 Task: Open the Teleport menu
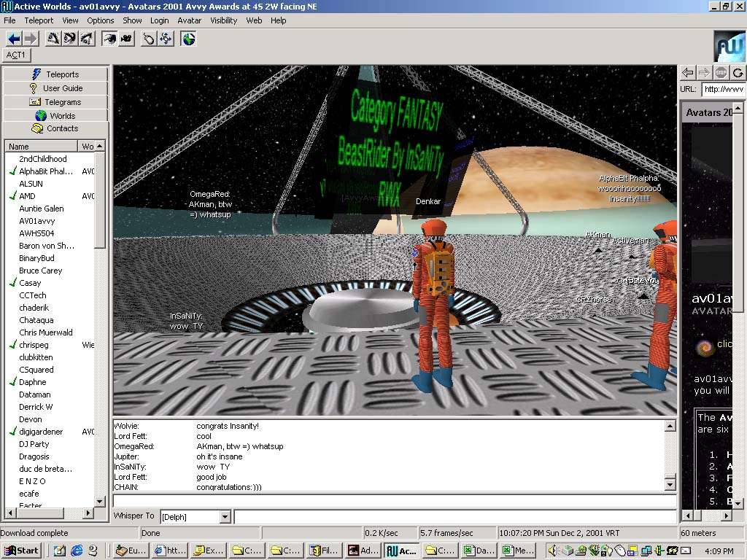39,20
